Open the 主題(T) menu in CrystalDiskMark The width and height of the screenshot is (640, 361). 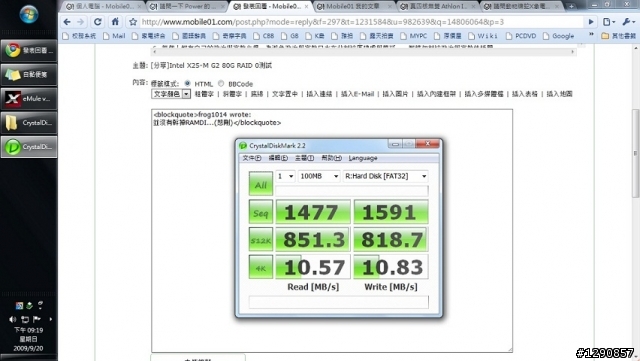click(x=304, y=158)
